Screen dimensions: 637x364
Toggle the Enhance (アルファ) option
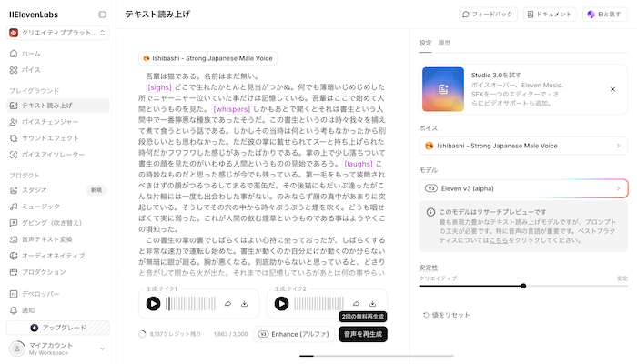295,335
